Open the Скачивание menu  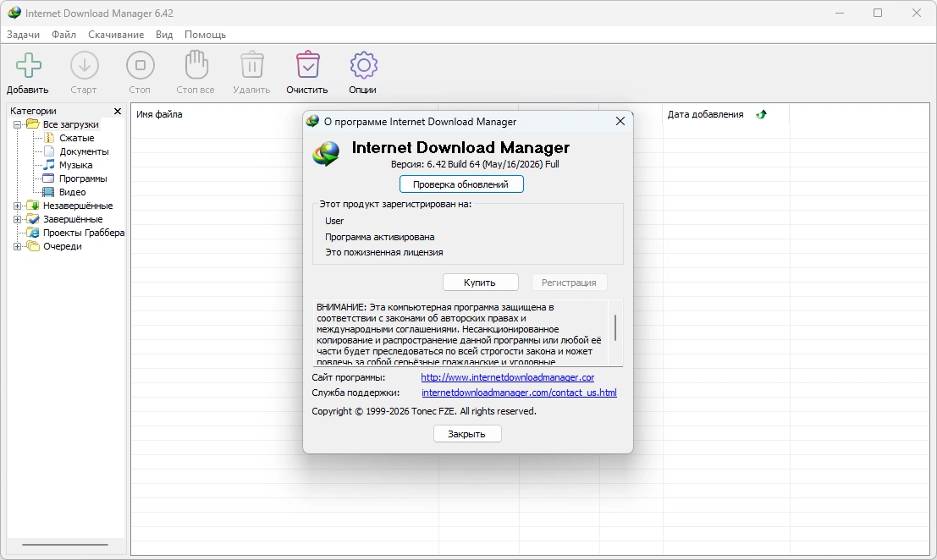tap(116, 35)
